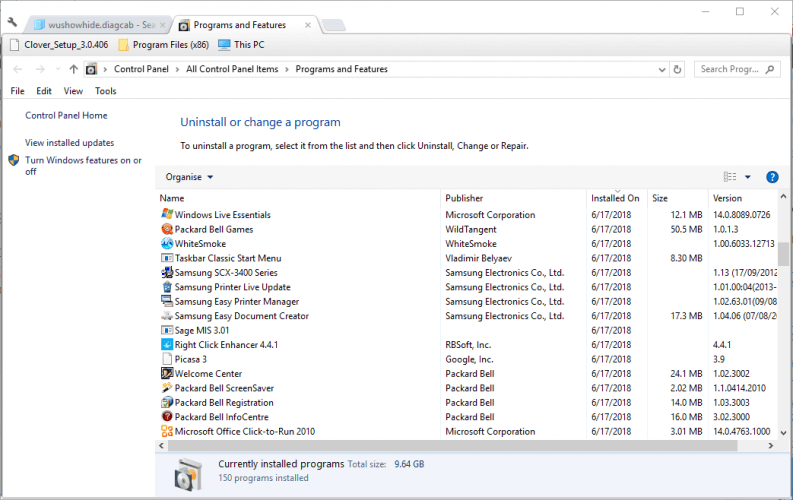Go up one folder level with the up arrow

[74, 69]
